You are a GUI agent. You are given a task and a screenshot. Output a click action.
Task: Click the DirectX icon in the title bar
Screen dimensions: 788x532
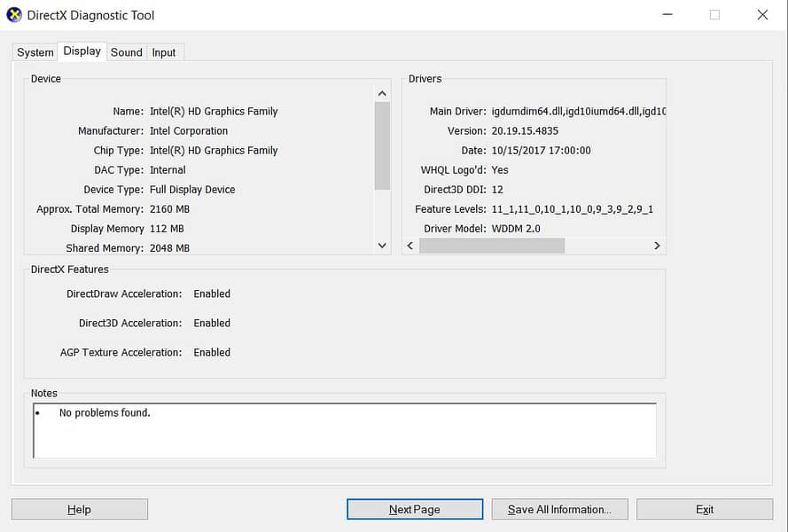tap(14, 15)
